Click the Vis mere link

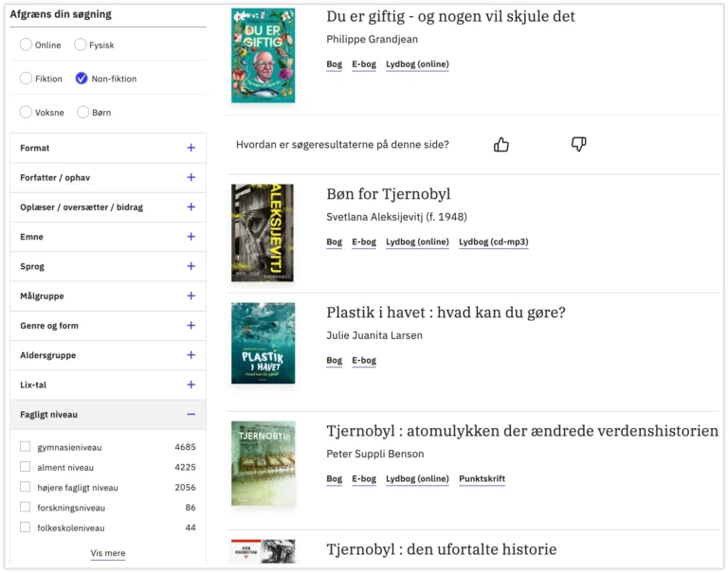[x=107, y=553]
